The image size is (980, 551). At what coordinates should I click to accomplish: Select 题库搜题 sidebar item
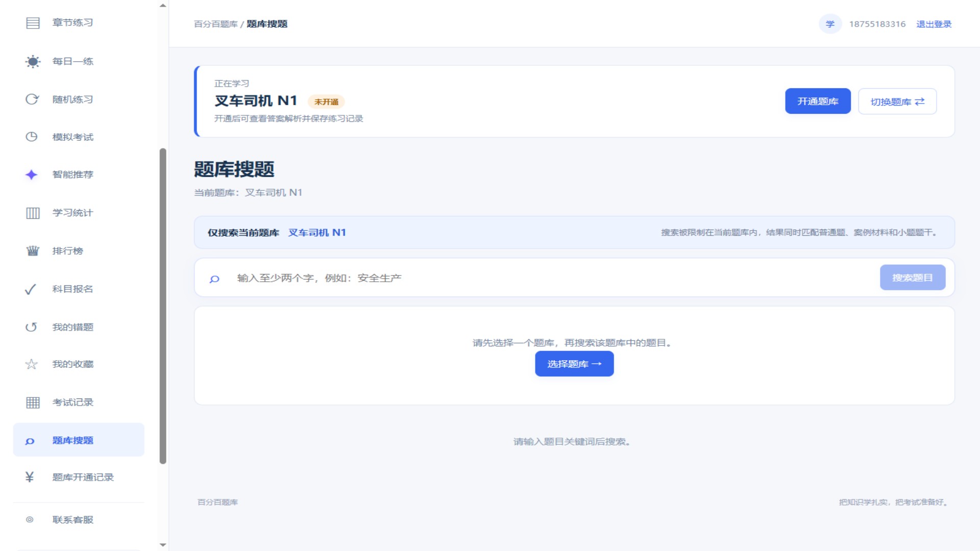point(79,440)
